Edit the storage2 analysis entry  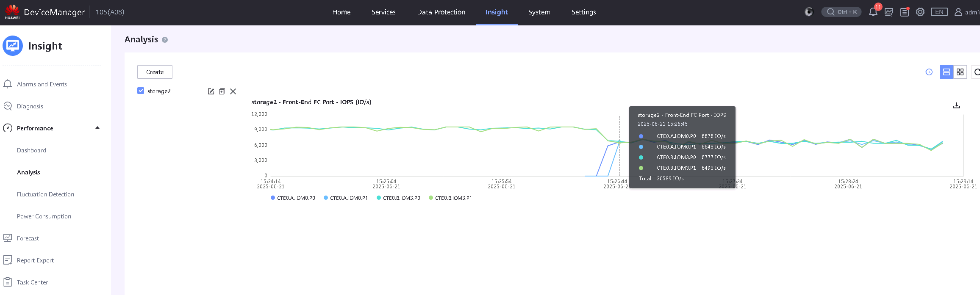(x=211, y=91)
